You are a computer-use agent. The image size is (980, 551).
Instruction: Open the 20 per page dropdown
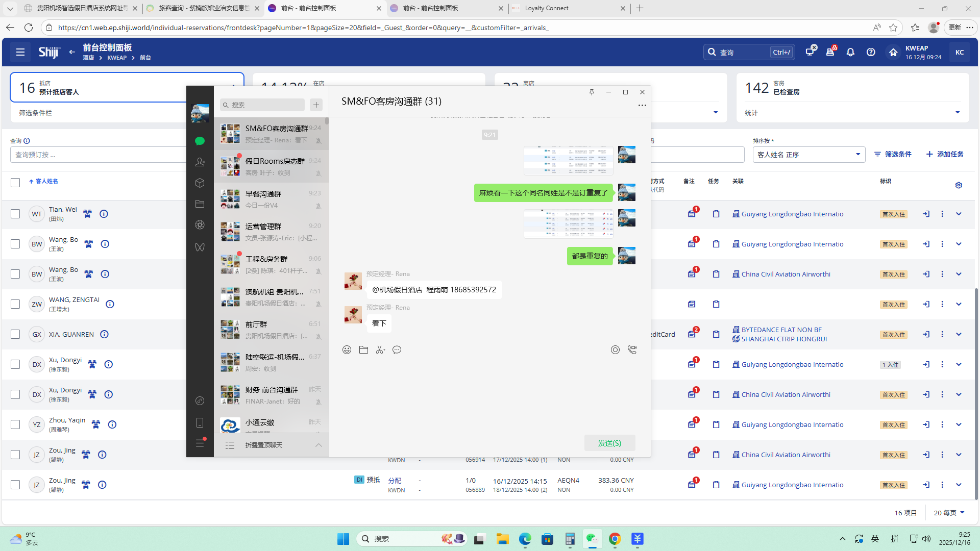(949, 513)
